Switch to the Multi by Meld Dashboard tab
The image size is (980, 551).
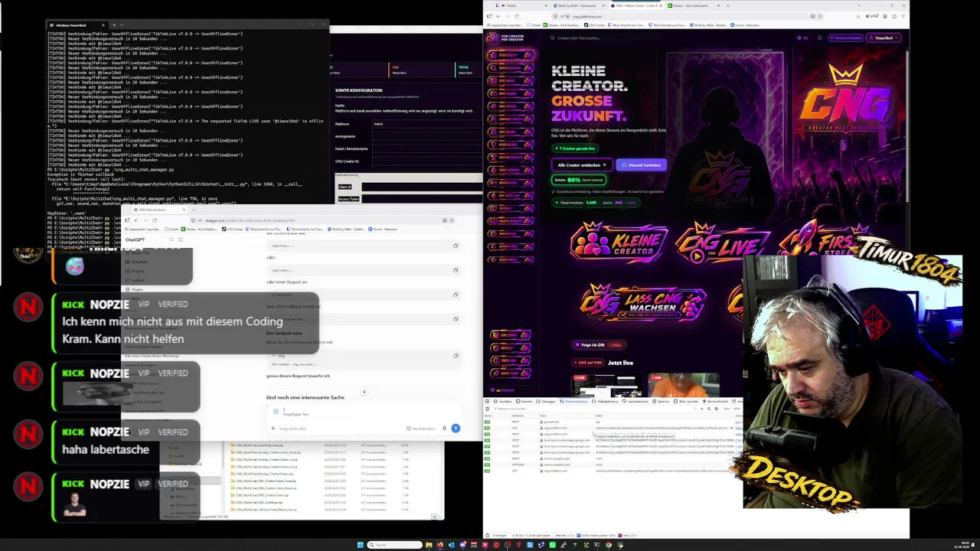[x=579, y=5]
